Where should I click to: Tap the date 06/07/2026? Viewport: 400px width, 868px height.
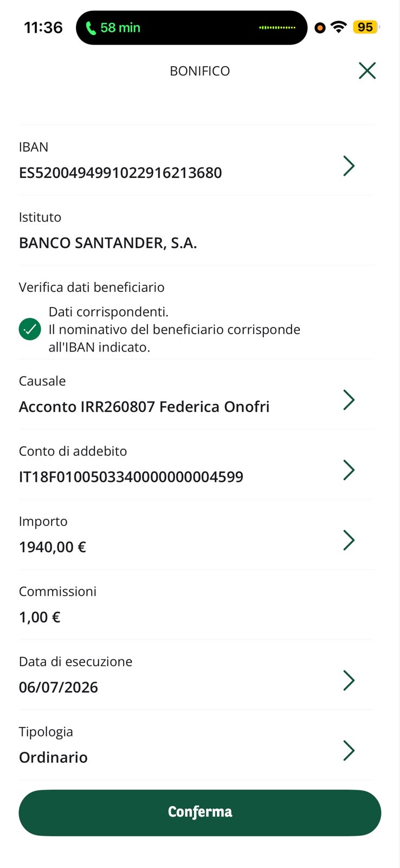pos(59,687)
